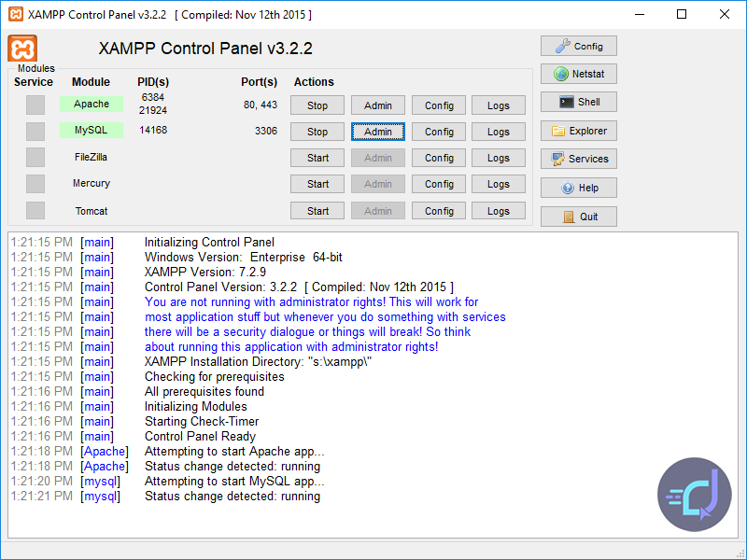
Task: Start the FileZilla module
Action: (317, 158)
